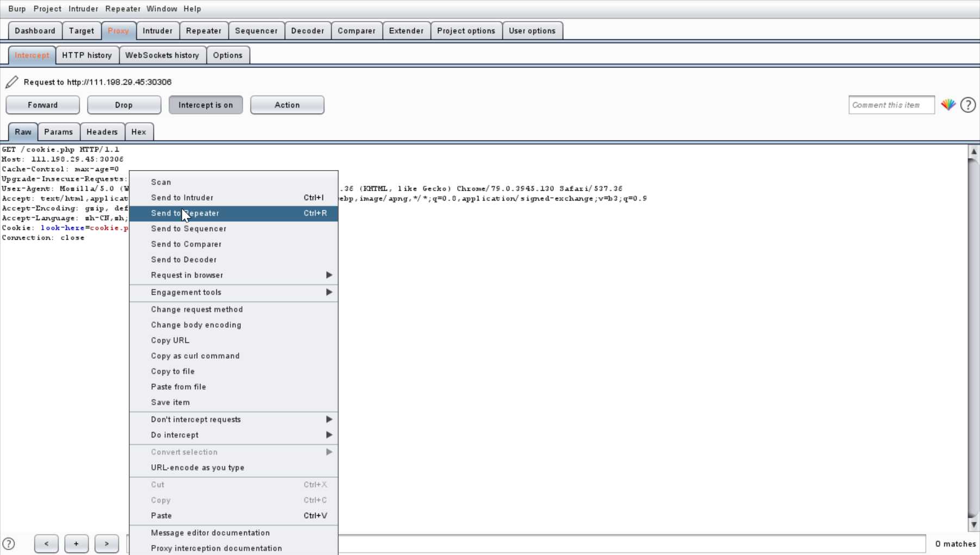Switch to Decoder tab
This screenshot has width=980, height=555.
tap(308, 31)
